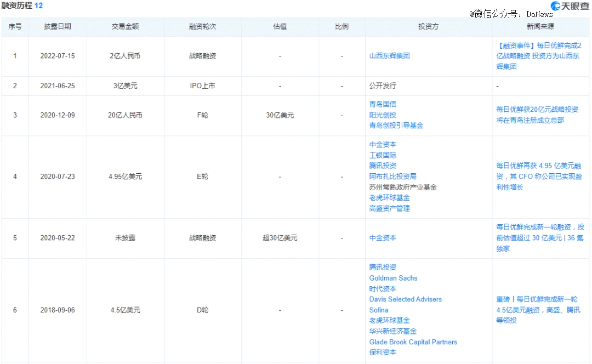This screenshot has width=592, height=364.
Task: Open news link 重磅 每日优鲜完成新一轮4.5亿美元融资
Action: pos(538,310)
